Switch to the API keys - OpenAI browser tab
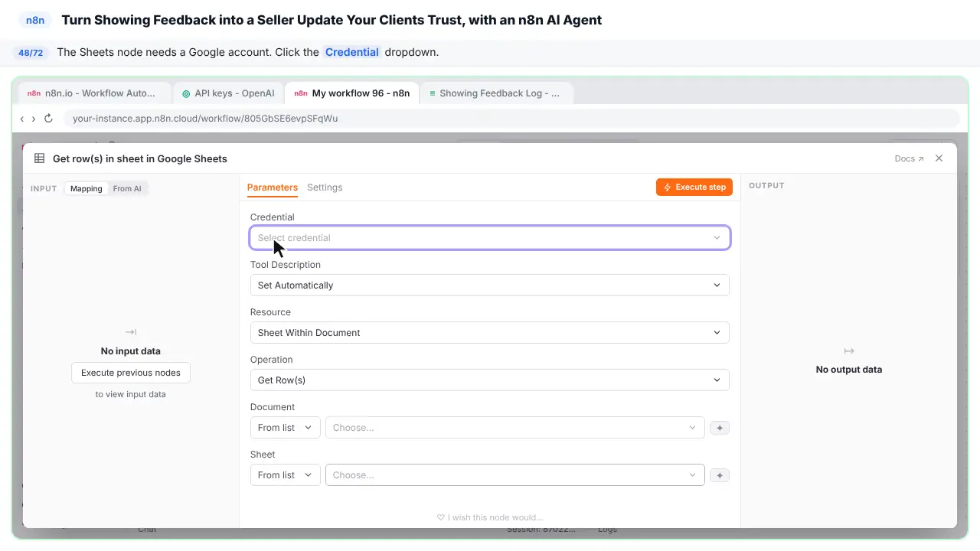980x551 pixels. (228, 93)
